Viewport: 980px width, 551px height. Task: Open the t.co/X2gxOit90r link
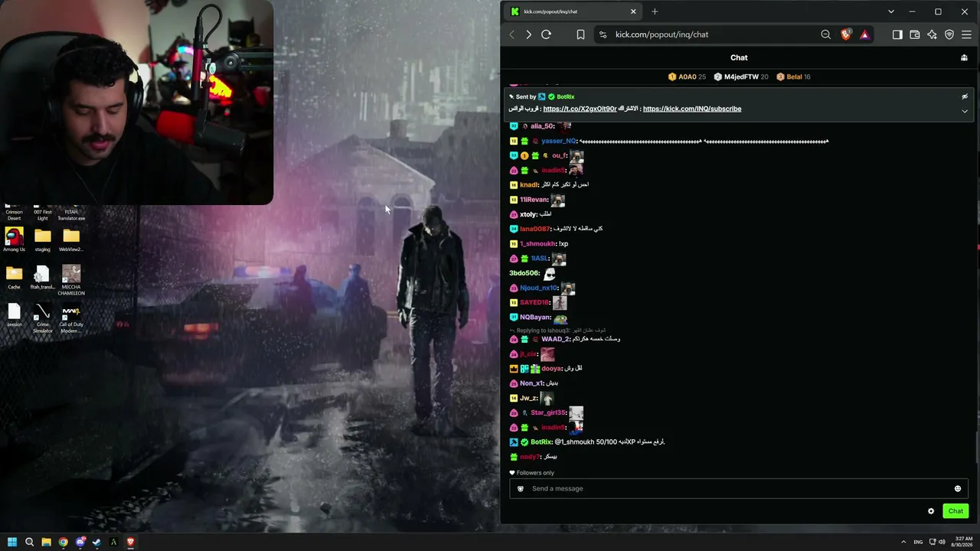[x=580, y=109]
